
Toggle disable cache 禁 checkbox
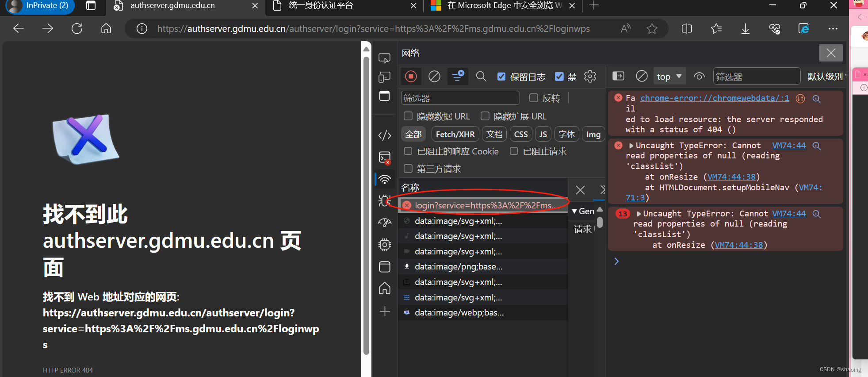click(559, 77)
